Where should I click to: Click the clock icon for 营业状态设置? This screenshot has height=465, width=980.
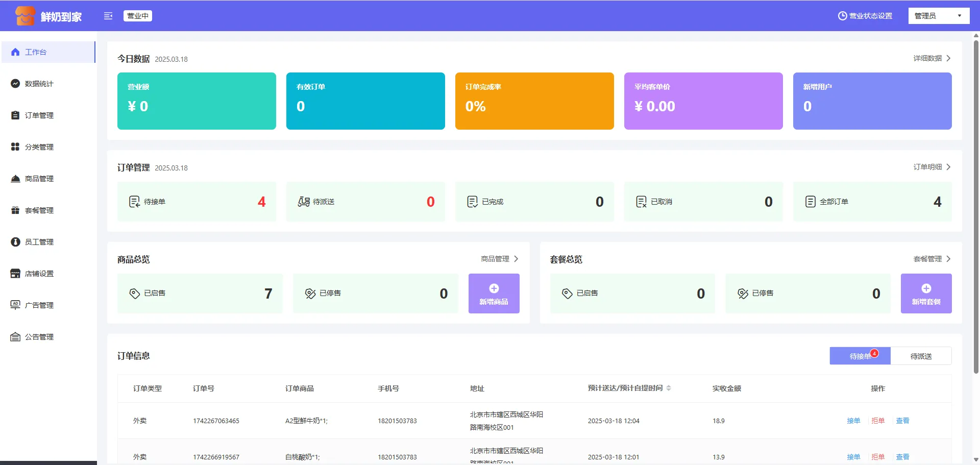842,16
